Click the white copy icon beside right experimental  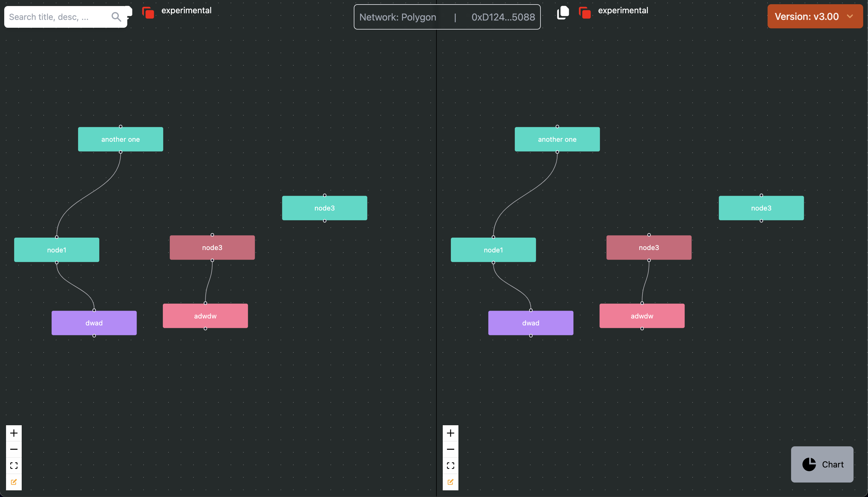pos(563,13)
